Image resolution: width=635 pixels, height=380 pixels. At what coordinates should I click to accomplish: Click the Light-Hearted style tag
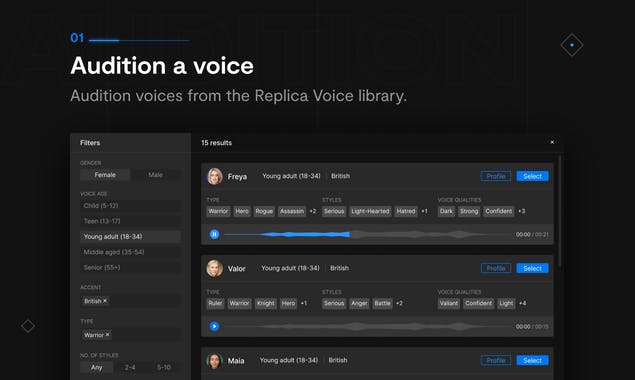click(x=370, y=211)
